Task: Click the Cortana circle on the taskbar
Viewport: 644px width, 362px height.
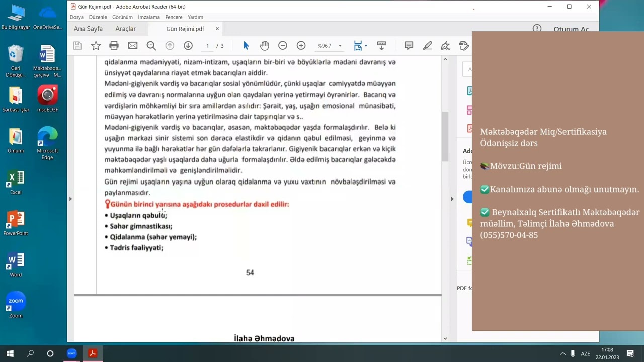Action: [x=50, y=353]
